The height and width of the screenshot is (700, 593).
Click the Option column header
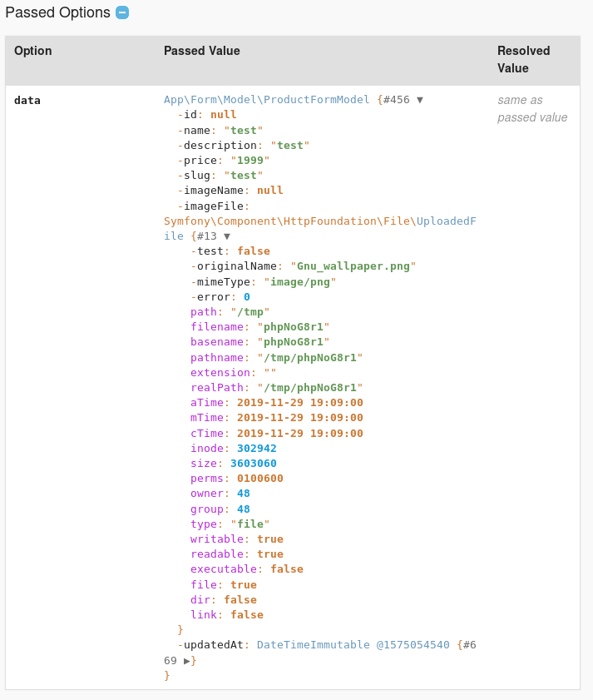tap(33, 51)
